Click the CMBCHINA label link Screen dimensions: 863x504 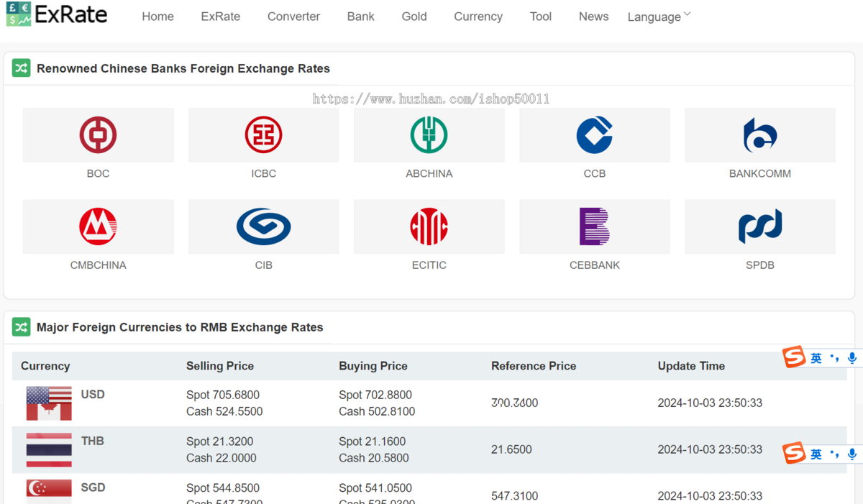coord(98,265)
